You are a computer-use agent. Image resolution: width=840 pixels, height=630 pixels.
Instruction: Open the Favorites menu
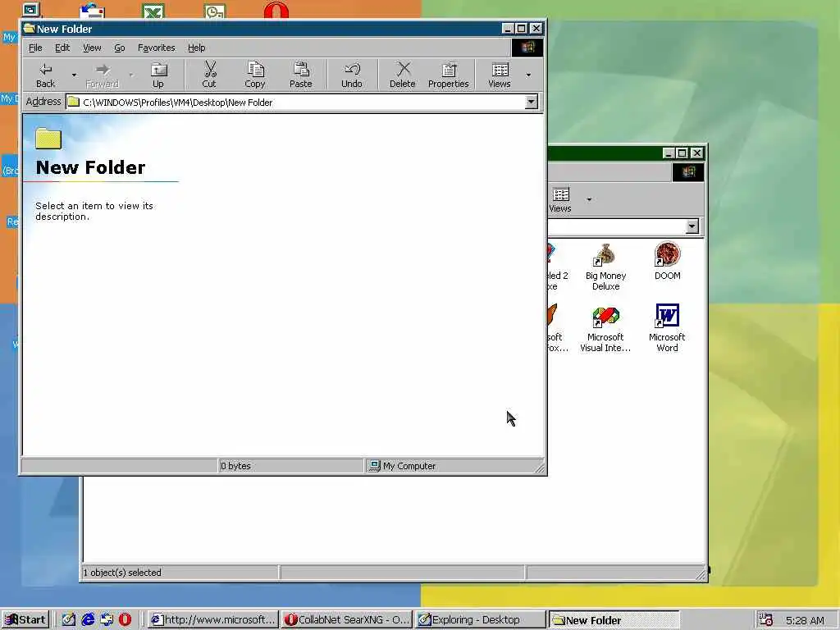(157, 48)
